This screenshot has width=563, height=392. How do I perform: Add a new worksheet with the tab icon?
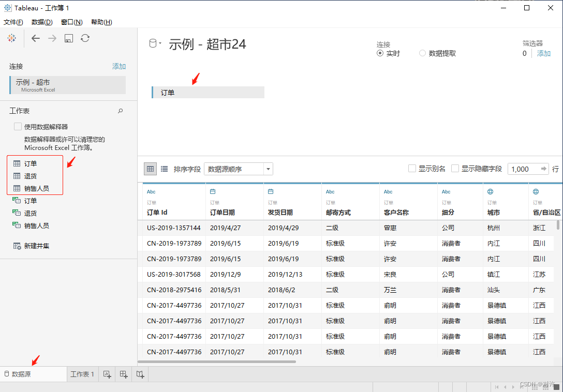(107, 374)
